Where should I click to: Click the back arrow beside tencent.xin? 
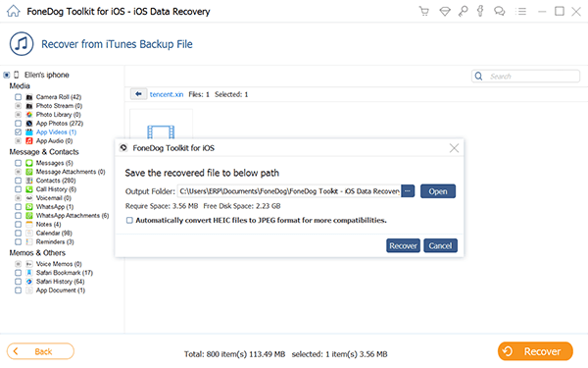pyautogui.click(x=138, y=94)
